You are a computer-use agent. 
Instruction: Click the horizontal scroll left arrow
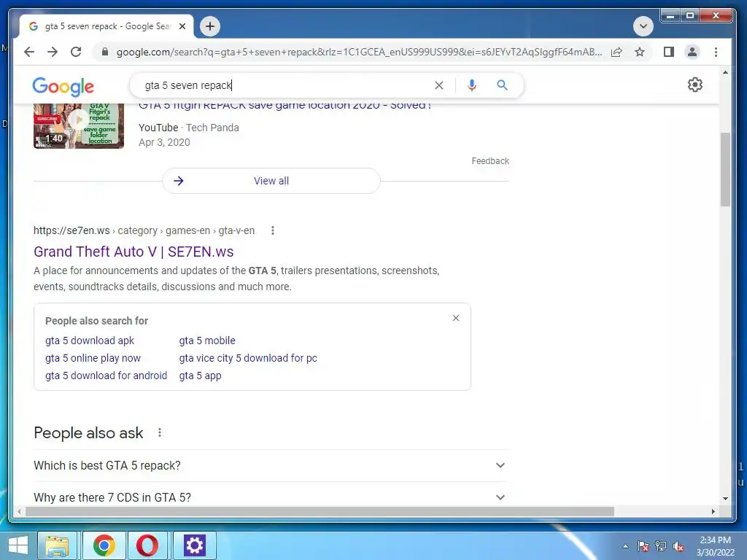point(19,512)
